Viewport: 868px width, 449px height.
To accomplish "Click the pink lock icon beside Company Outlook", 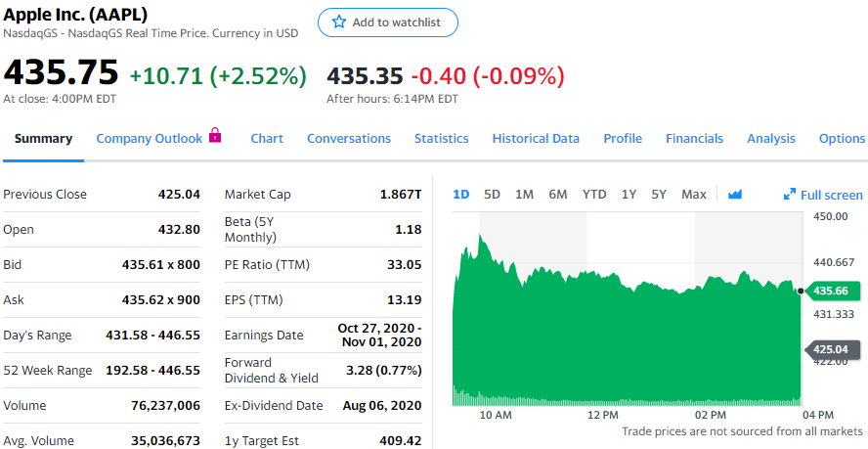I will point(215,136).
